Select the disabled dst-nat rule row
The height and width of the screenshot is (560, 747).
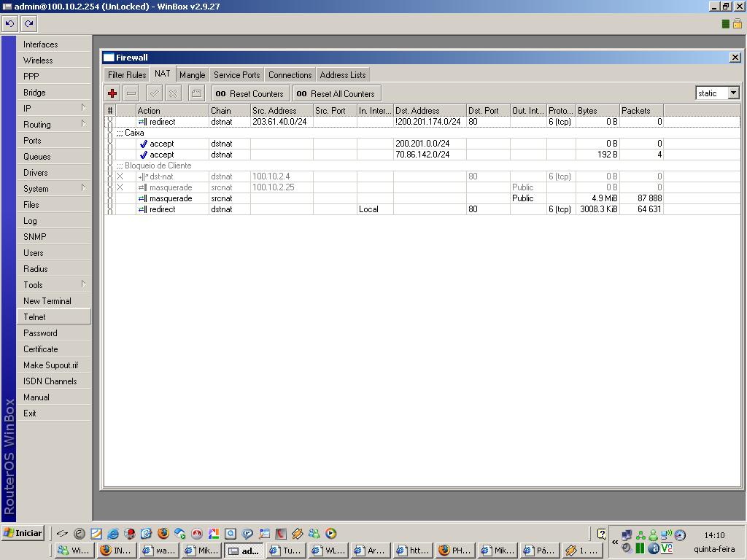tap(292, 176)
